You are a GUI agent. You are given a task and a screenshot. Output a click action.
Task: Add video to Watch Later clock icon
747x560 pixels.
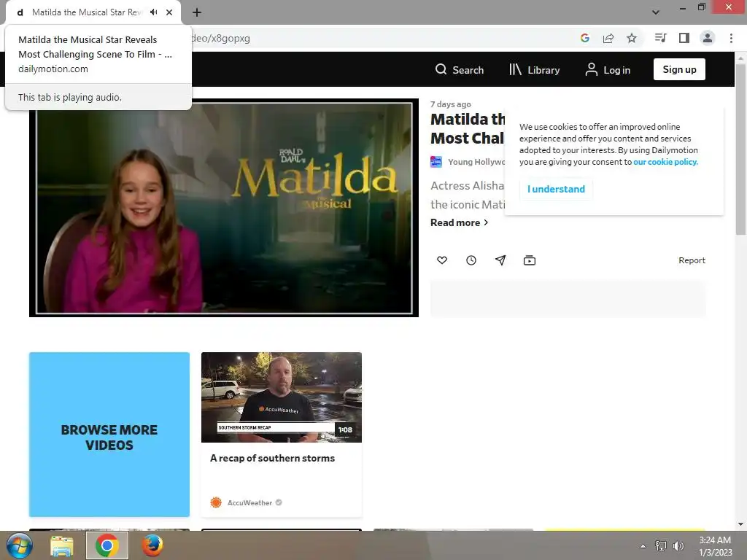tap(471, 260)
